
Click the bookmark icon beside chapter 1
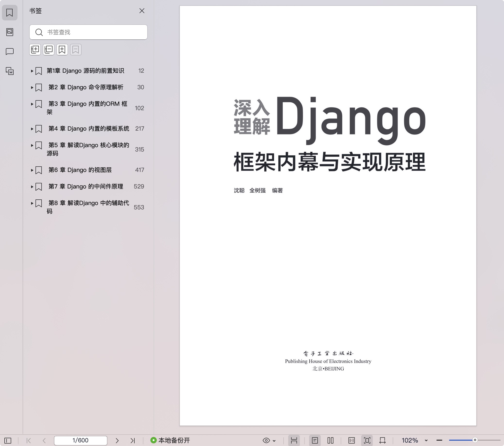point(39,71)
